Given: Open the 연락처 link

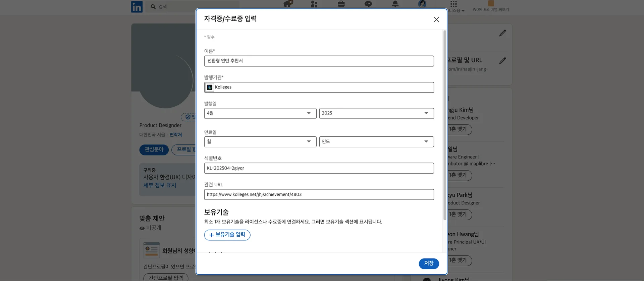Looking at the screenshot, I should (x=176, y=135).
